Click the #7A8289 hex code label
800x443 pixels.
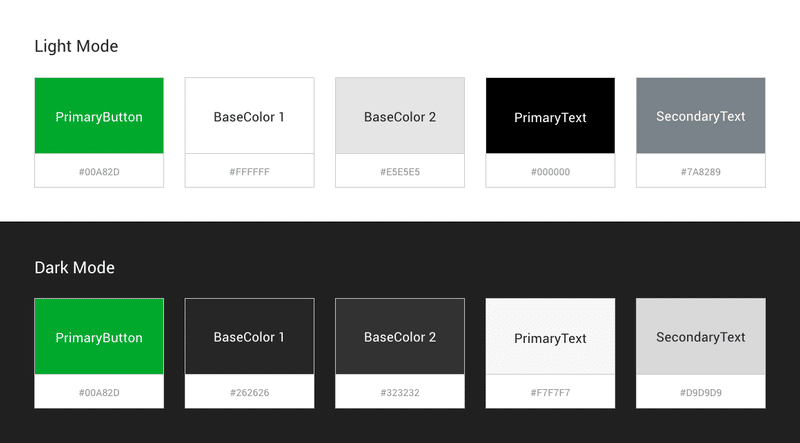point(701,172)
